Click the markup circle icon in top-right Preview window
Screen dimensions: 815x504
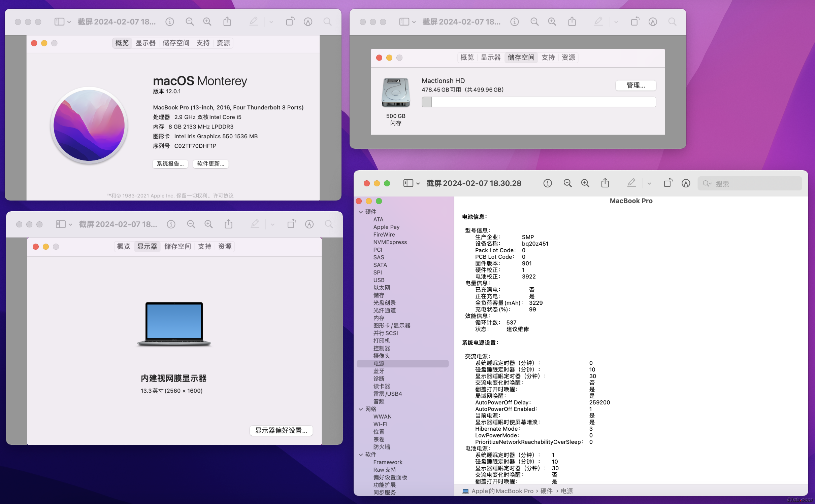[x=653, y=22]
